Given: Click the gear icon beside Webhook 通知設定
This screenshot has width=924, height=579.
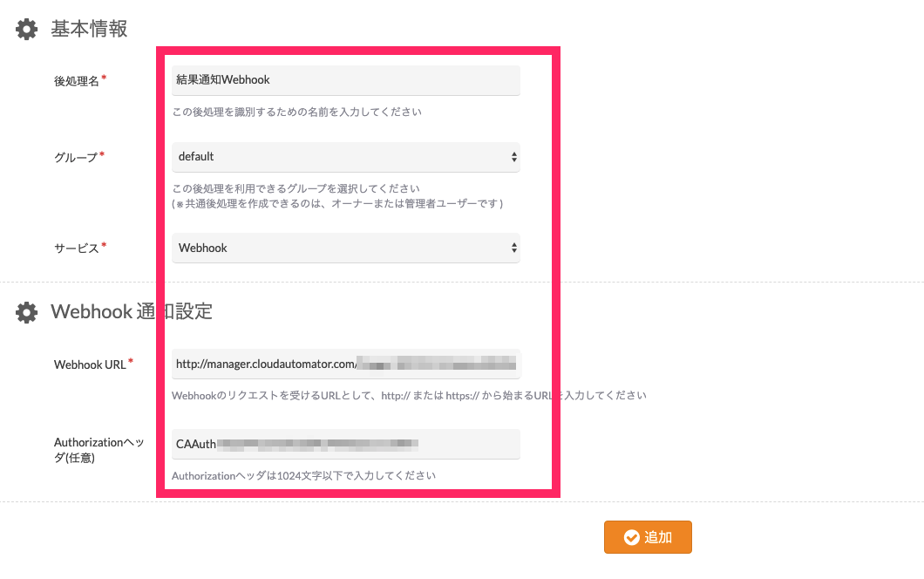Looking at the screenshot, I should click(x=26, y=312).
